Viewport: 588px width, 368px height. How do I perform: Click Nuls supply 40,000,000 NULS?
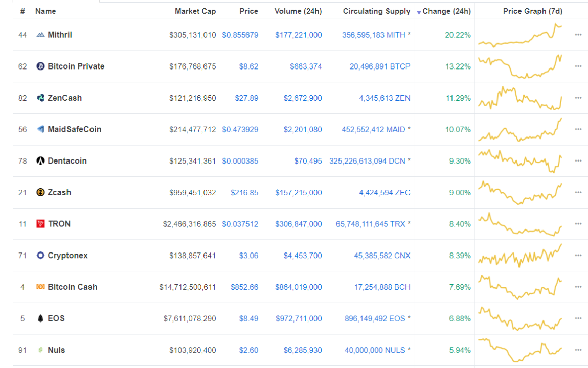[375, 350]
